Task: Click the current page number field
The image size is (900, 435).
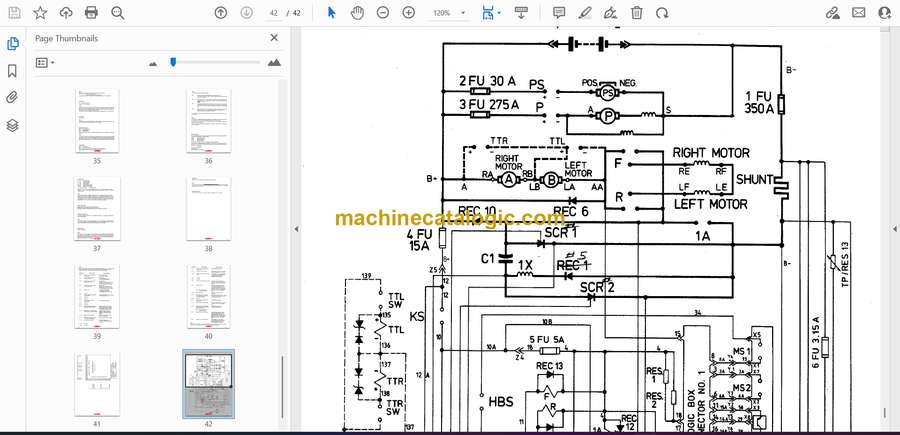Action: [273, 13]
